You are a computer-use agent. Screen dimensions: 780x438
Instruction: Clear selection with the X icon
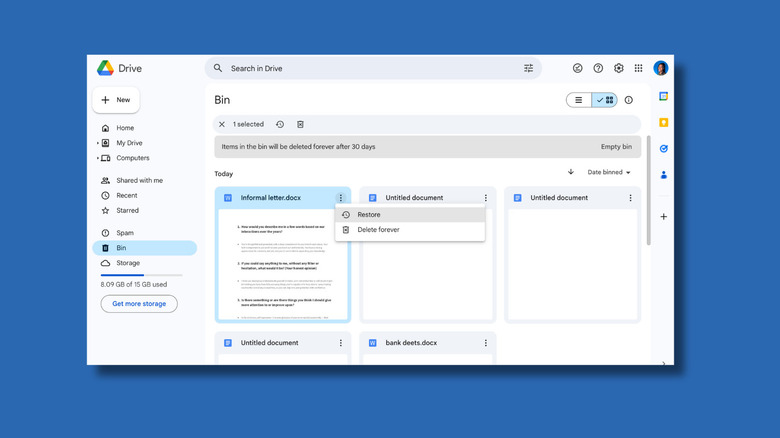pyautogui.click(x=222, y=125)
